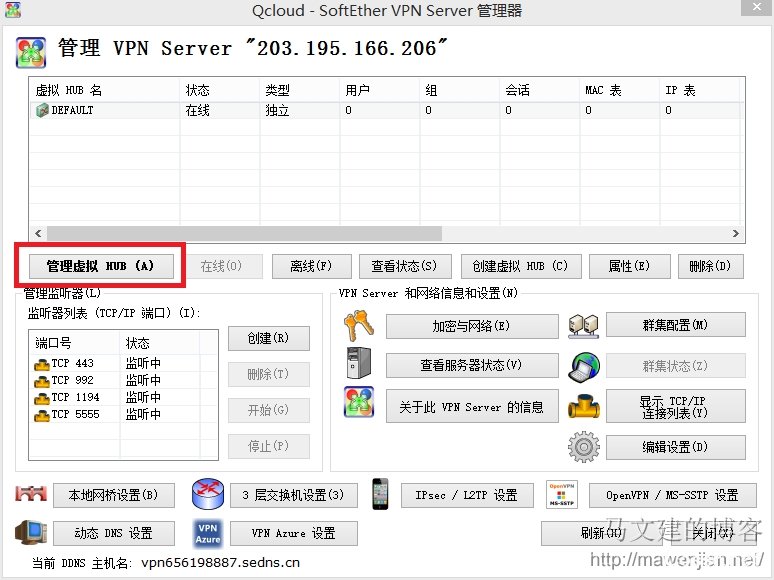
Task: Open 关于此 VPN Server 的信息
Action: (x=472, y=406)
